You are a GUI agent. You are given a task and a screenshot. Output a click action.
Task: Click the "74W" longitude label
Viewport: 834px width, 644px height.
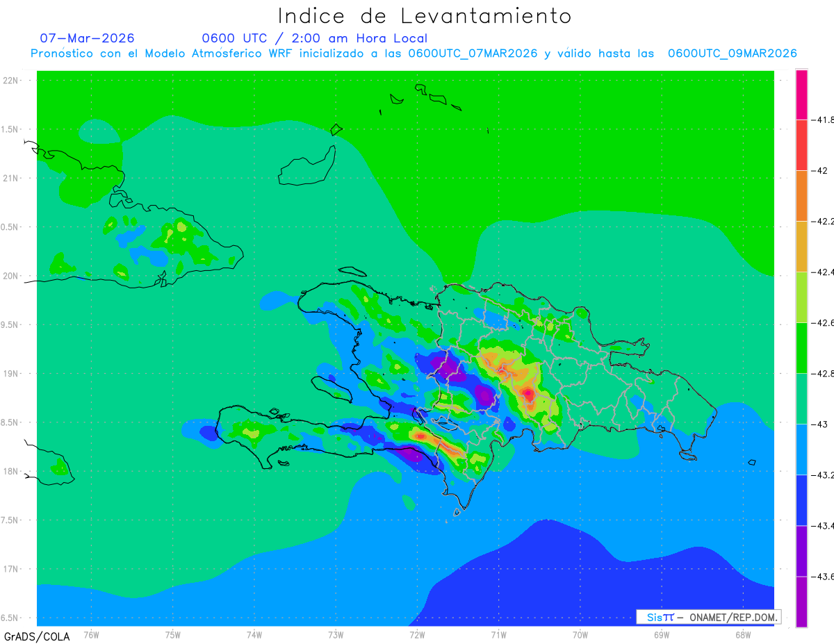(x=254, y=634)
